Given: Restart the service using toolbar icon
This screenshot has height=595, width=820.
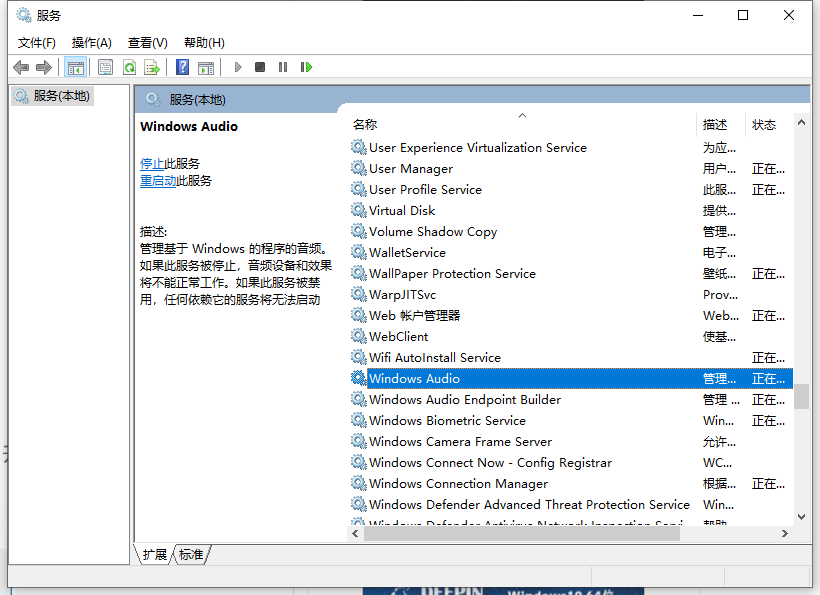Looking at the screenshot, I should pos(307,66).
